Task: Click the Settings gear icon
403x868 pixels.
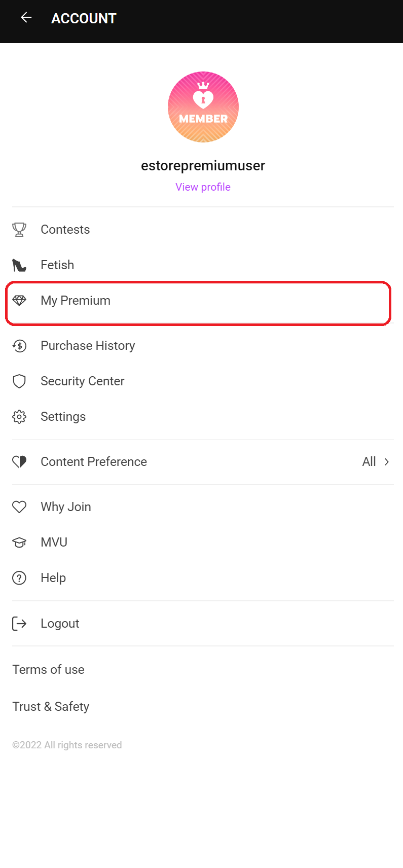Action: click(x=19, y=417)
